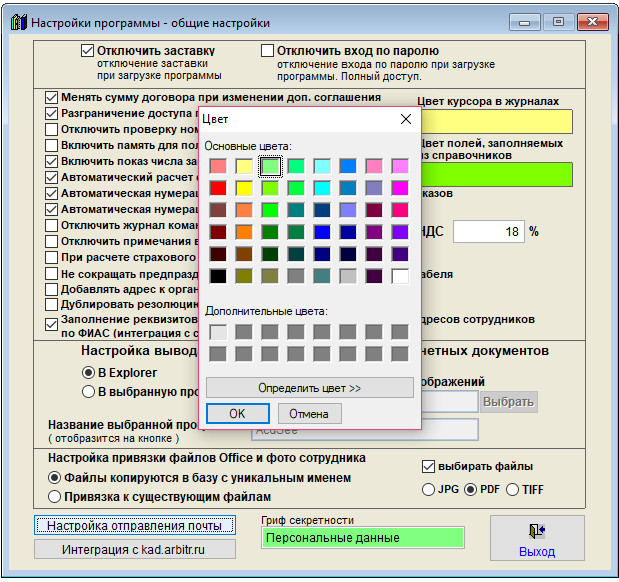Select the В Explorer radio button
619x582 pixels.
(88, 372)
